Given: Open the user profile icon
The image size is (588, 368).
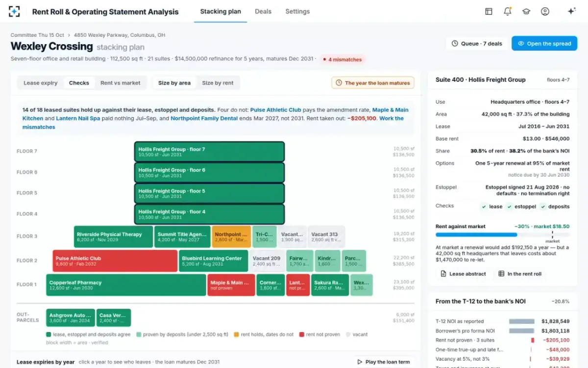Looking at the screenshot, I should pos(545,11).
